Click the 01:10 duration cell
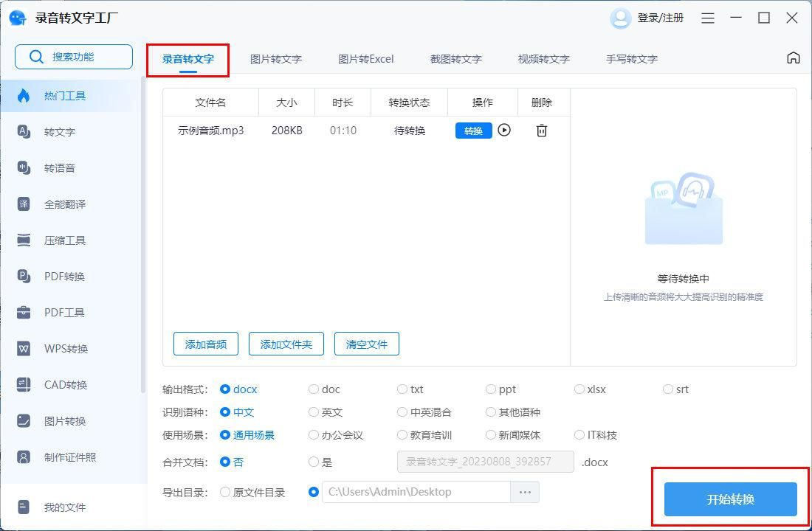Screen dimensions: 812x531 click(x=343, y=131)
